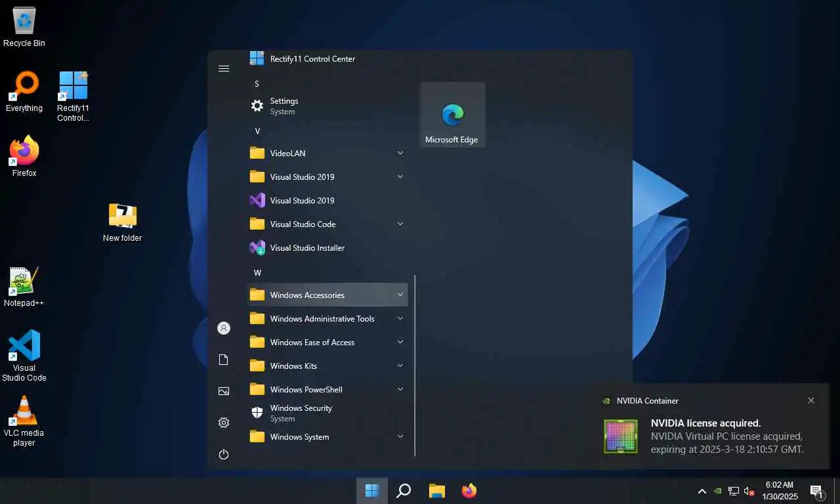
Task: Open Pictures icon in Start sidebar
Action: pos(224,391)
